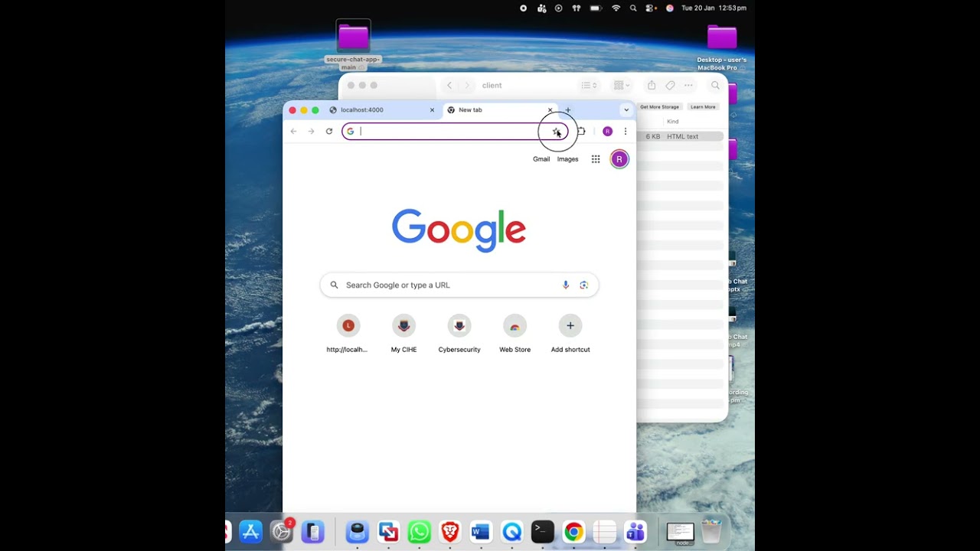Search in the Finder window
The height and width of the screenshot is (551, 980).
click(715, 86)
